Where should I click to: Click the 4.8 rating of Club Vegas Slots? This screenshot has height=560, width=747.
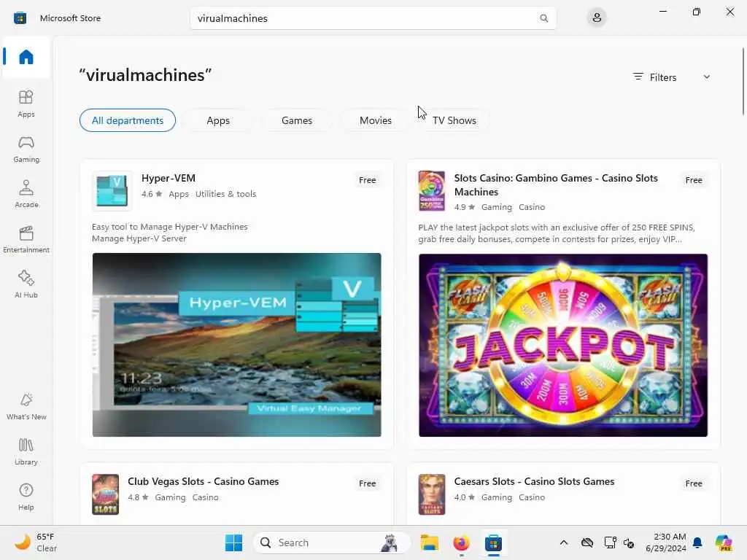[x=138, y=497]
